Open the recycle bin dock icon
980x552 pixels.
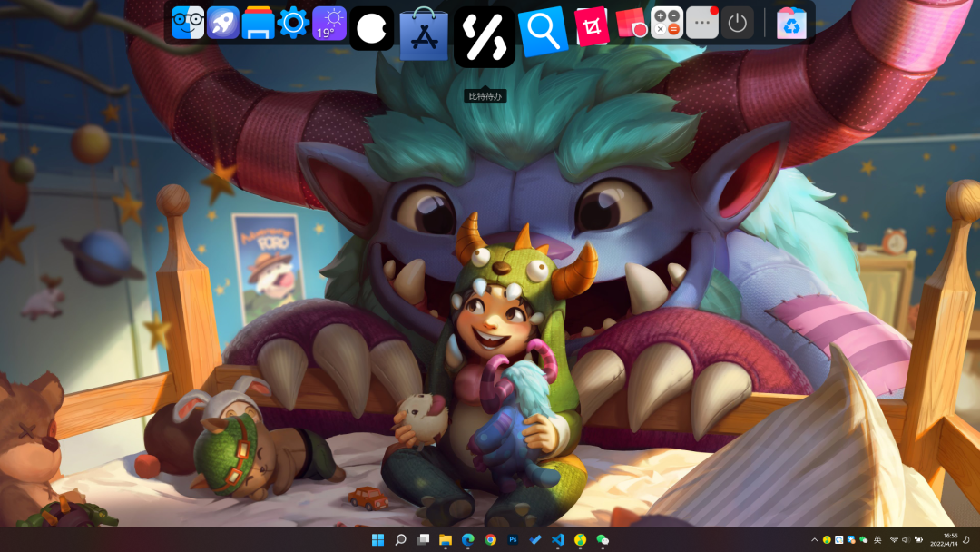point(791,24)
